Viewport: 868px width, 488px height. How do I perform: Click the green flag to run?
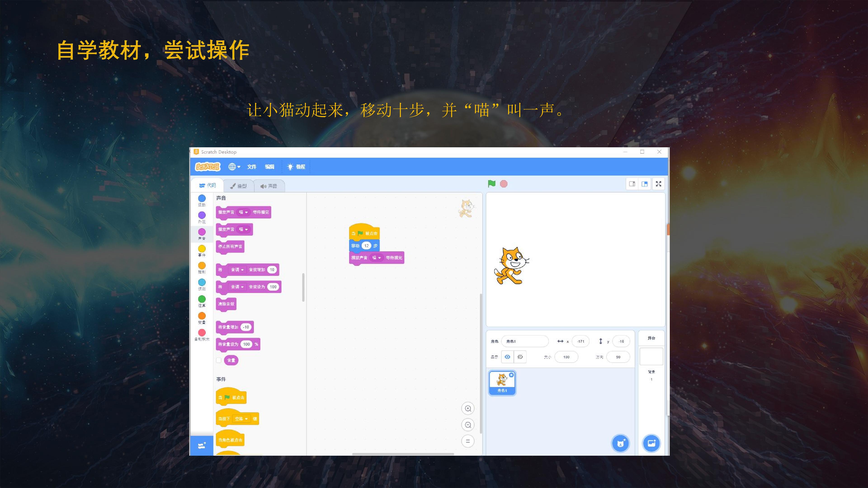pyautogui.click(x=492, y=183)
